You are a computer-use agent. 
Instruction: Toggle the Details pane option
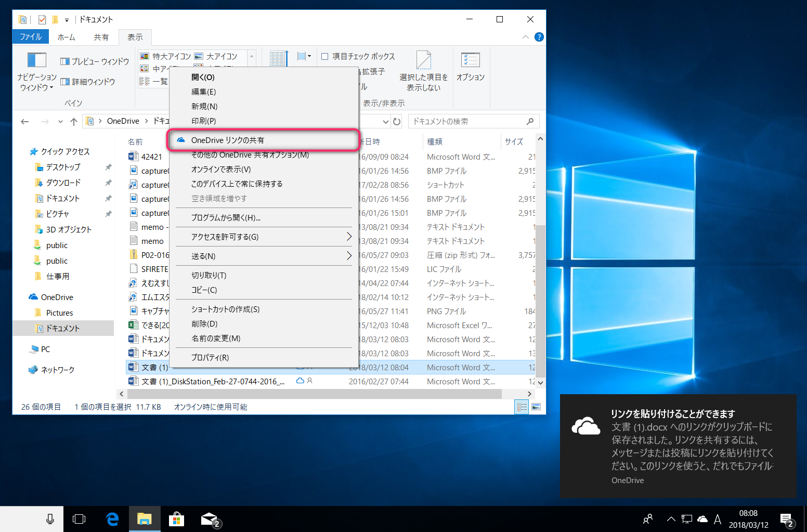[88, 82]
